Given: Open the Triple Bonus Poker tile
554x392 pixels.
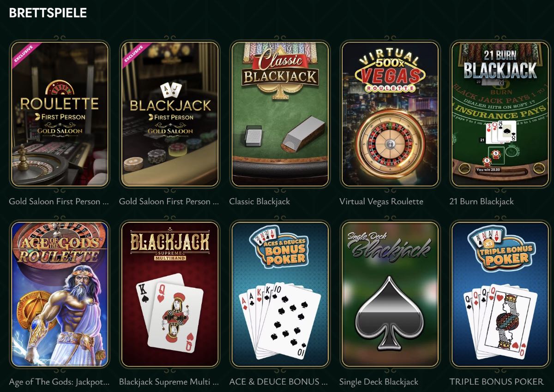Looking at the screenshot, I should 500,294.
